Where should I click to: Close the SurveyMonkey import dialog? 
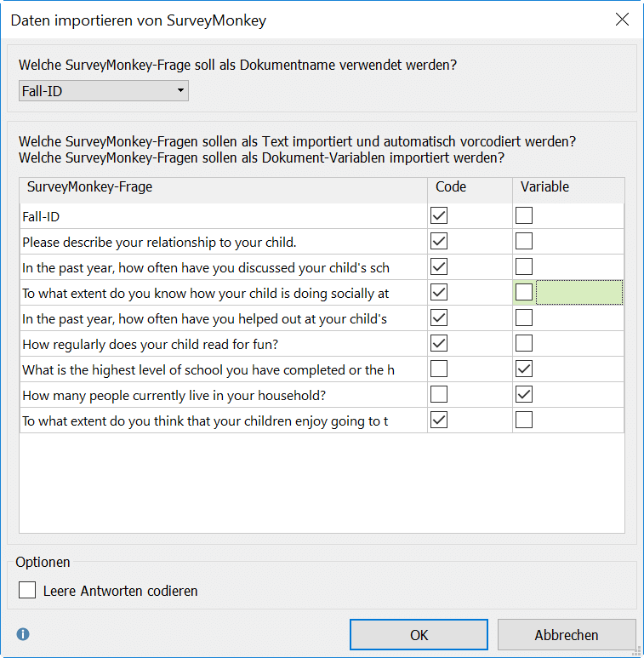[622, 20]
